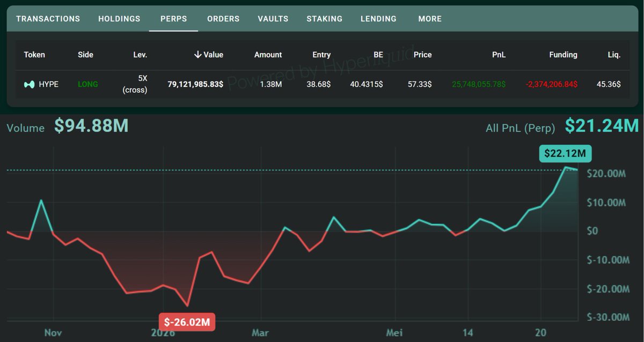Image resolution: width=644 pixels, height=342 pixels.
Task: Click the All PnL (Perp) label
Action: click(x=521, y=129)
